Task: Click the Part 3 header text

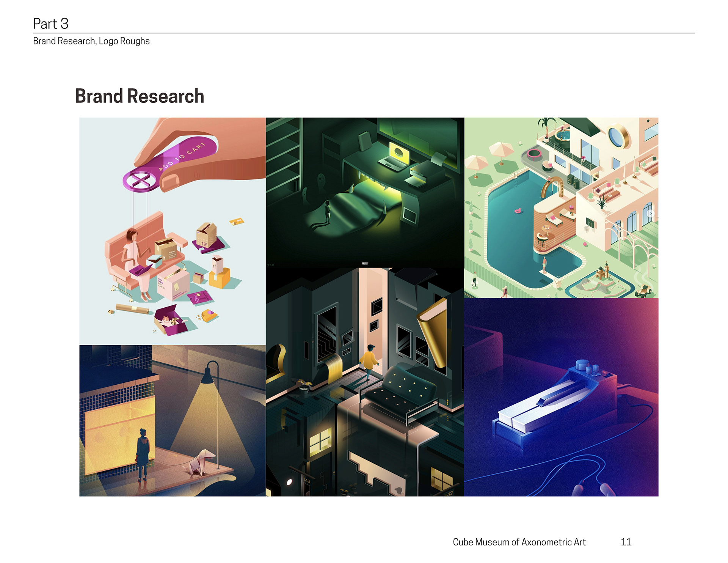Action: coord(51,24)
